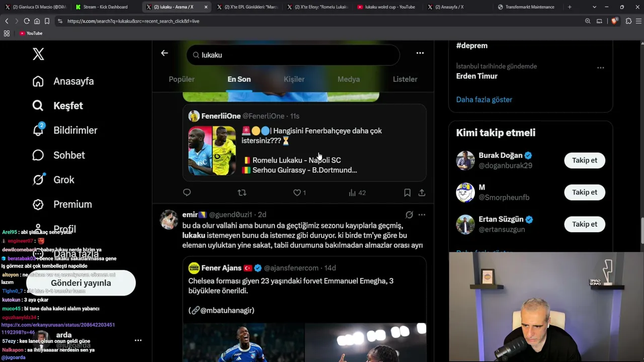Bookmark the FenerliiOne post

coord(407,193)
